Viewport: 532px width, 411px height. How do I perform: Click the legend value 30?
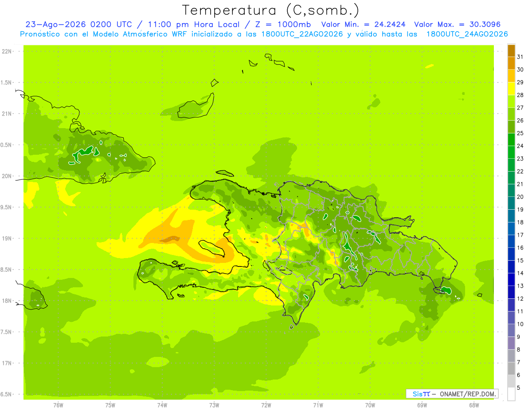(x=520, y=70)
